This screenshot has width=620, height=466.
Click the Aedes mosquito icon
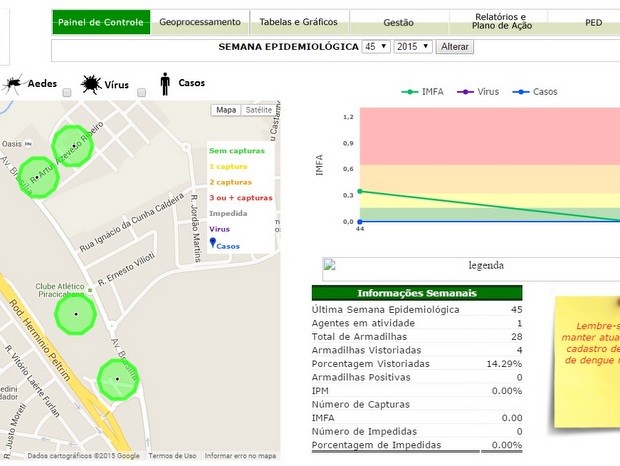click(14, 84)
